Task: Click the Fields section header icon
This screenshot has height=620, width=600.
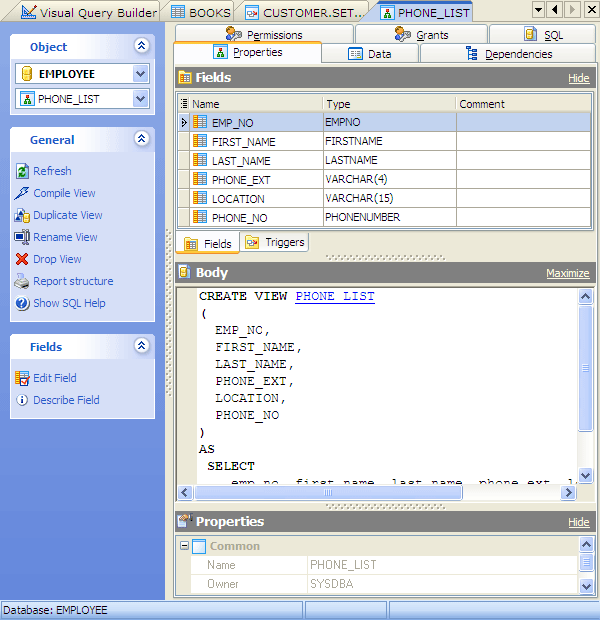Action: [x=185, y=78]
